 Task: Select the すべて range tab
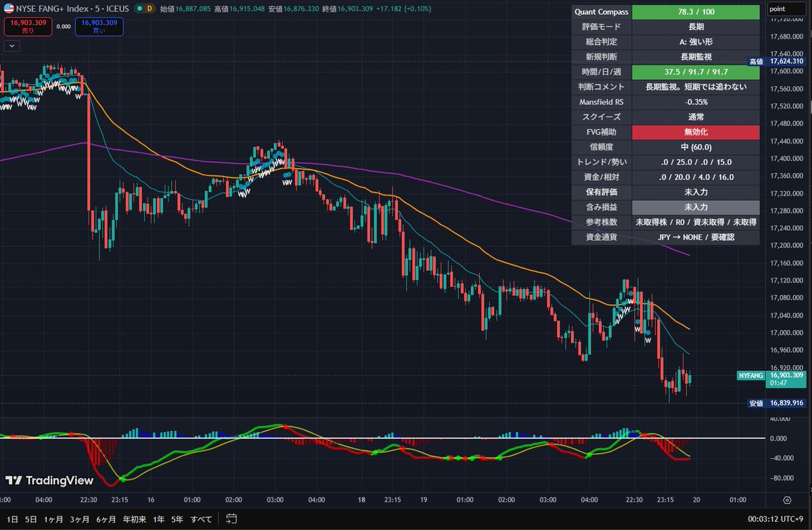[x=202, y=519]
